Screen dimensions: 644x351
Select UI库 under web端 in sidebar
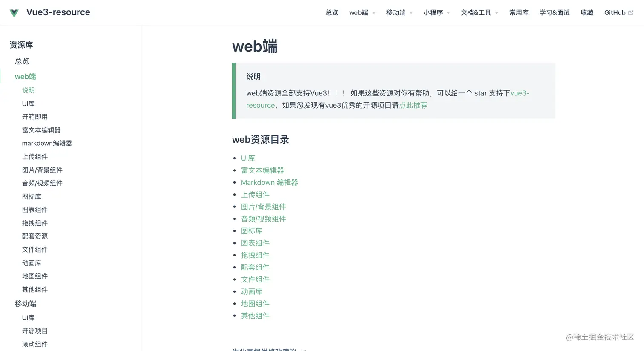(x=29, y=104)
